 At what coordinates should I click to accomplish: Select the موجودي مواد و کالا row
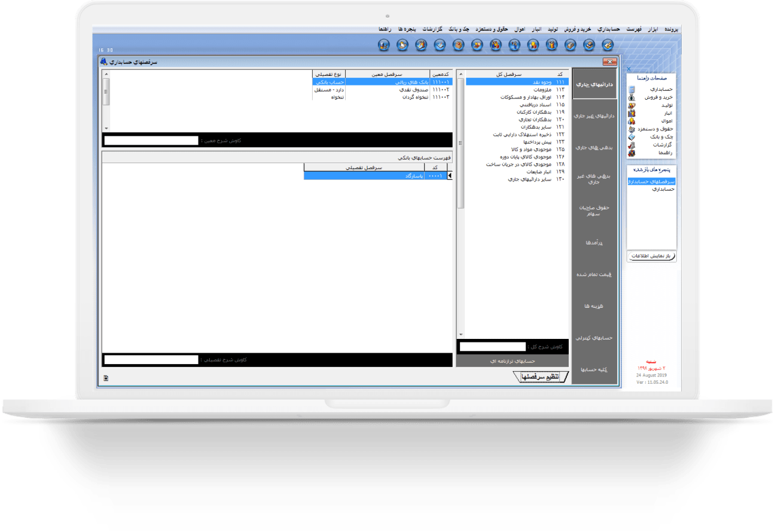517,149
